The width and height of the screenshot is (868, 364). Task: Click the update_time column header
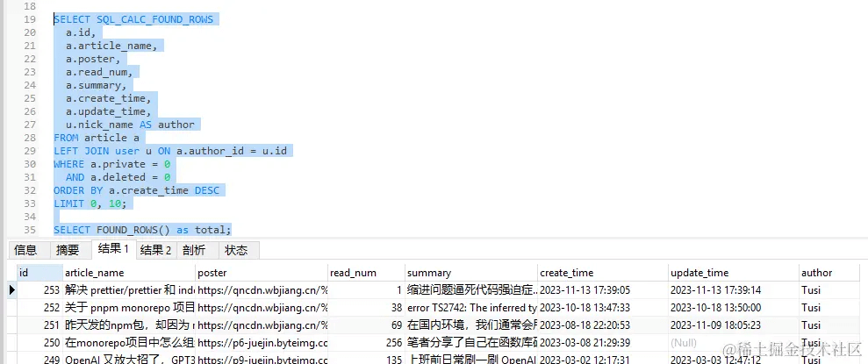pos(734,273)
